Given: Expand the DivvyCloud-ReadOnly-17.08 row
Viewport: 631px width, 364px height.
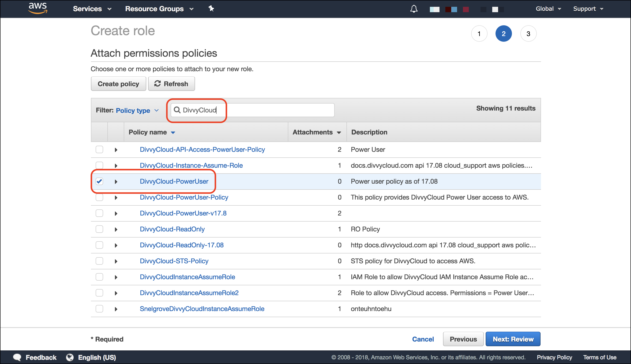Looking at the screenshot, I should coord(116,245).
